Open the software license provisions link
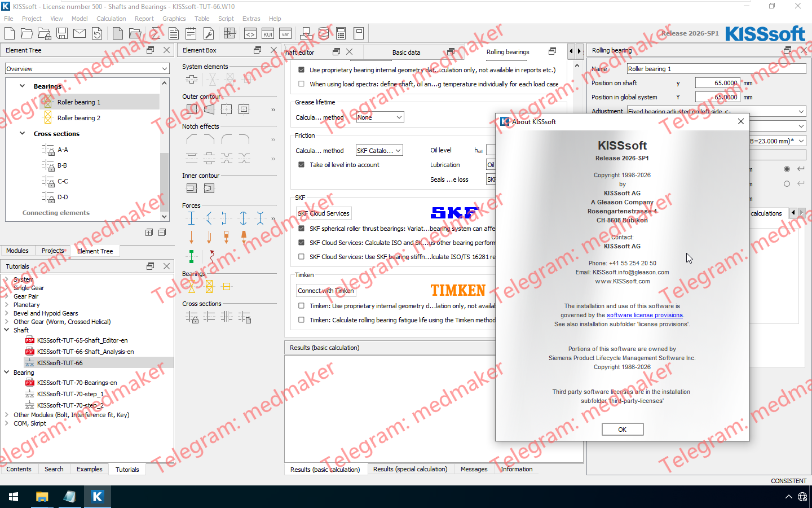Viewport: 812px width, 508px height. (645, 315)
